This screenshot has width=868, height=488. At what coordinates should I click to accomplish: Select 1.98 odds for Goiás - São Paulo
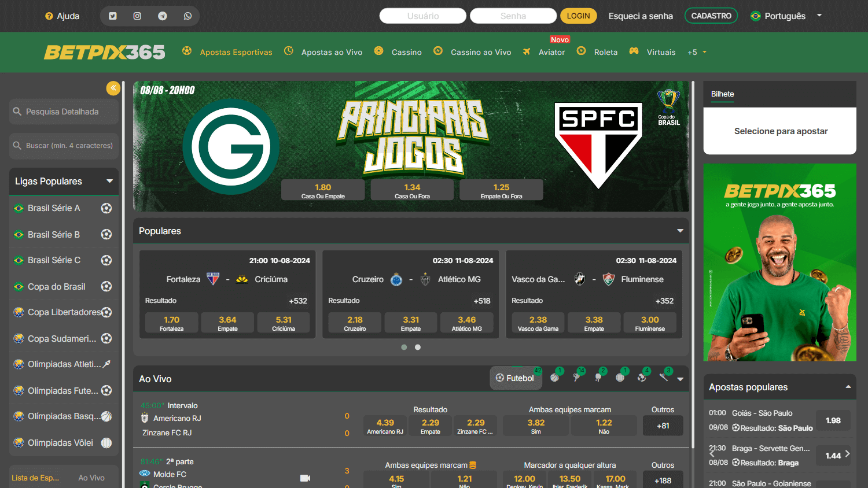pyautogui.click(x=833, y=420)
